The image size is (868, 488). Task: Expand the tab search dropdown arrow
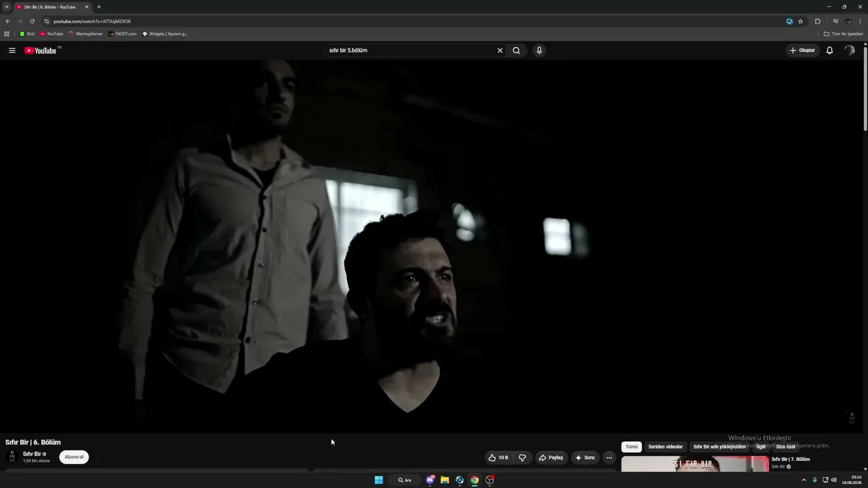pyautogui.click(x=7, y=7)
